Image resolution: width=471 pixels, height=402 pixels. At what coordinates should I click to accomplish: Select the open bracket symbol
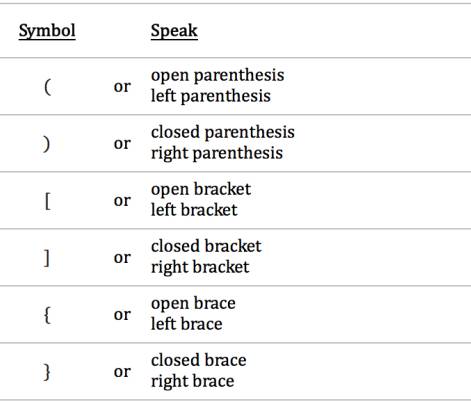(x=47, y=201)
